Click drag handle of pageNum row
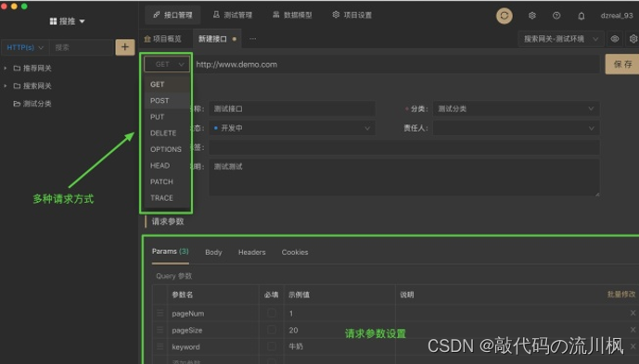This screenshot has width=639, height=364. pyautogui.click(x=160, y=313)
